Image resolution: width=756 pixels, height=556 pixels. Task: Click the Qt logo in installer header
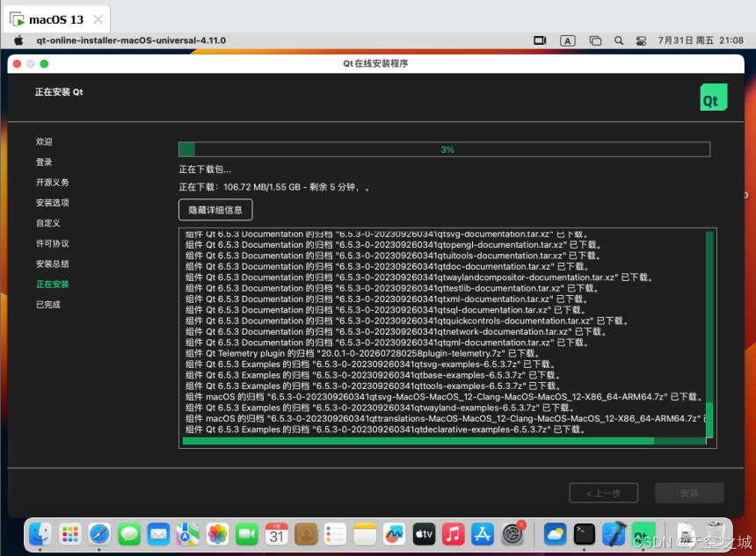pos(714,97)
